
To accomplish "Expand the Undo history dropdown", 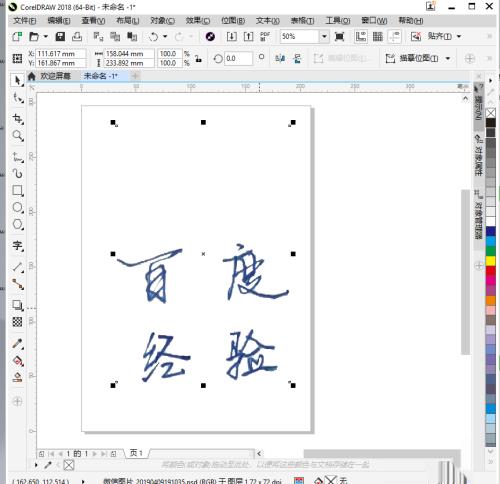I will pyautogui.click(x=165, y=36).
